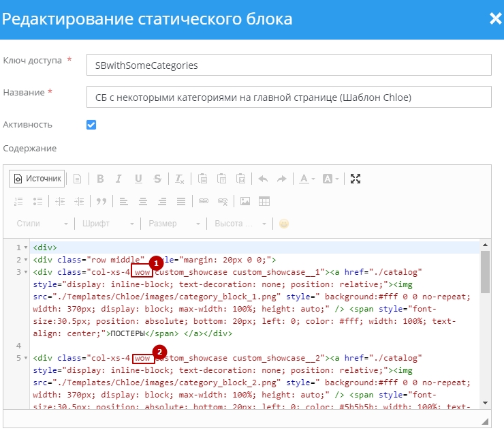Click the block quote icon
The height and width of the screenshot is (435, 504).
pos(101,201)
